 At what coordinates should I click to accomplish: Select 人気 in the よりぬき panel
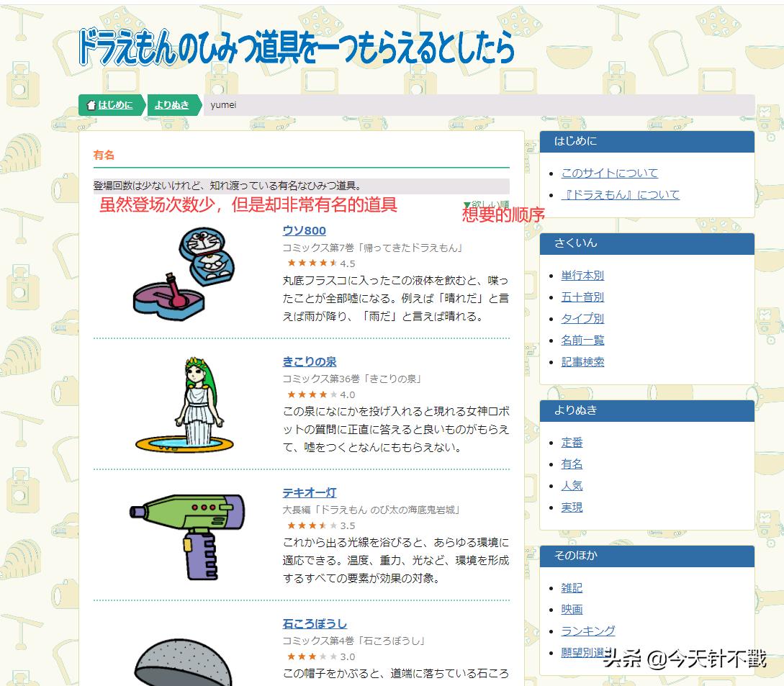pos(572,485)
